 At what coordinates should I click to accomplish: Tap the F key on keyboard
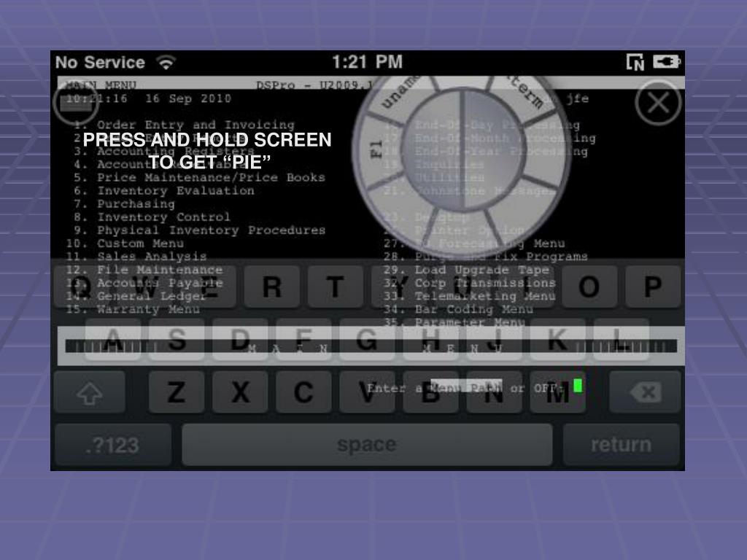[x=303, y=340]
